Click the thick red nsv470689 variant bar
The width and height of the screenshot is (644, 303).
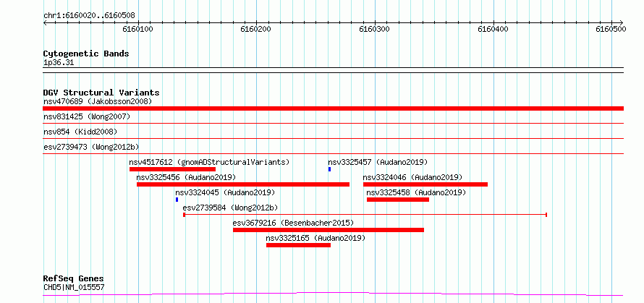point(333,108)
